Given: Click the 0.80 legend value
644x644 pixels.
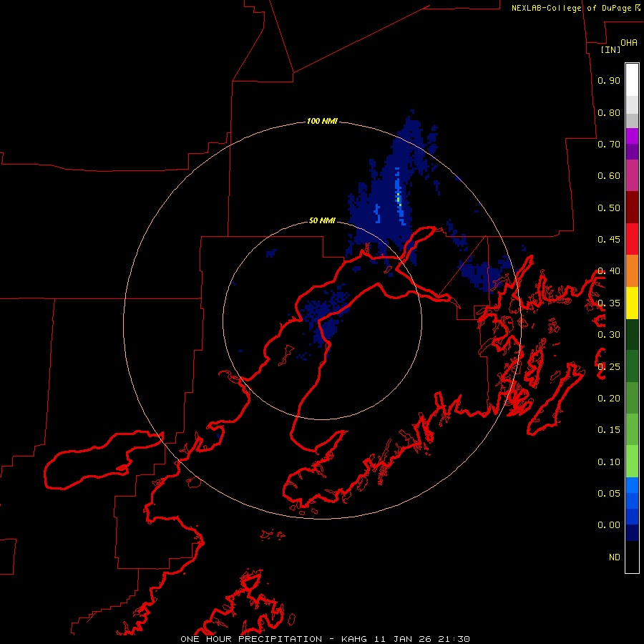Looking at the screenshot, I should pos(609,112).
